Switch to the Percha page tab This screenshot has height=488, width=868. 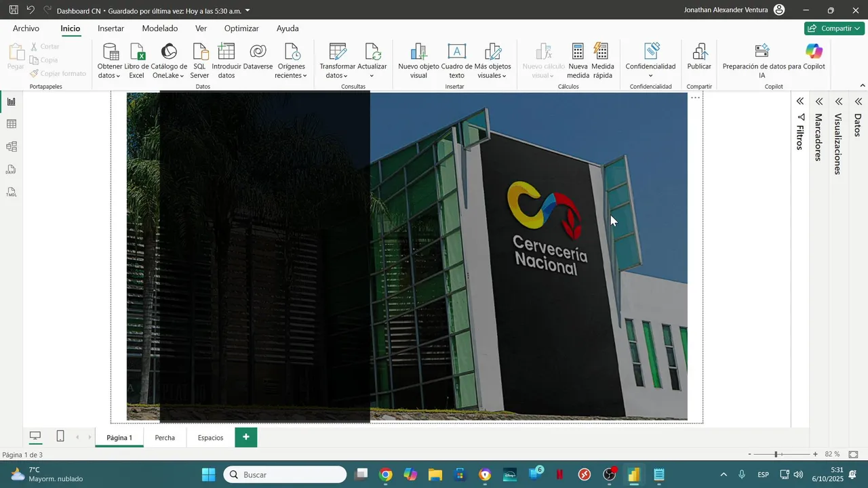point(165,438)
